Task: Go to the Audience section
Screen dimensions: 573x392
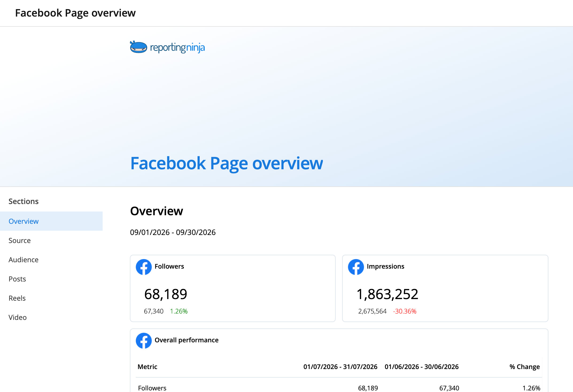Action: pos(51,260)
